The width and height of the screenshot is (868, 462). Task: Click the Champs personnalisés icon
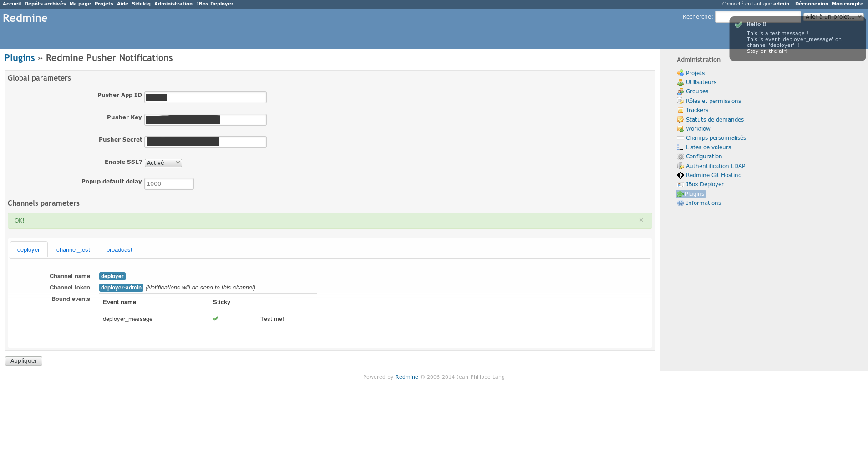pyautogui.click(x=680, y=138)
